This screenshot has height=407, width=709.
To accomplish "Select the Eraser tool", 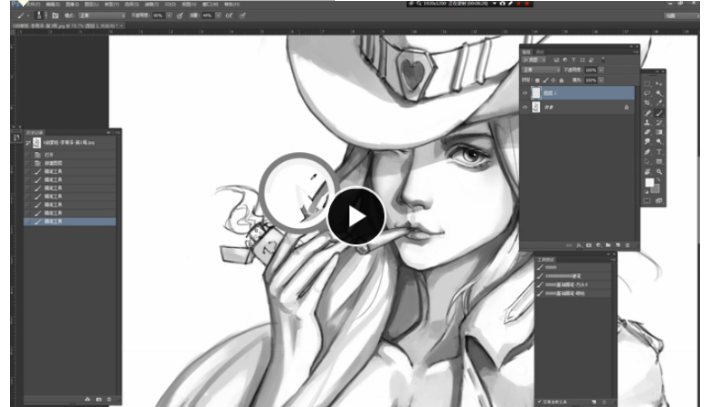I will coord(647,132).
